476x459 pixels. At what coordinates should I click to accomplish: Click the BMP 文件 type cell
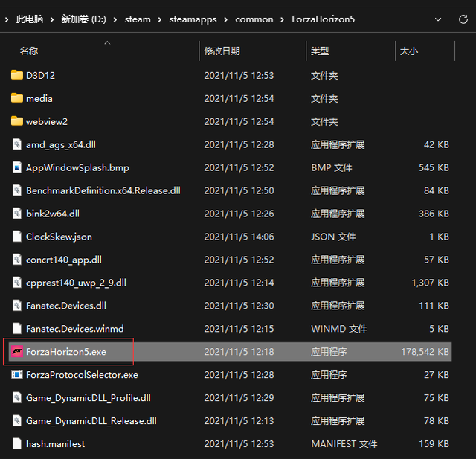pyautogui.click(x=332, y=167)
